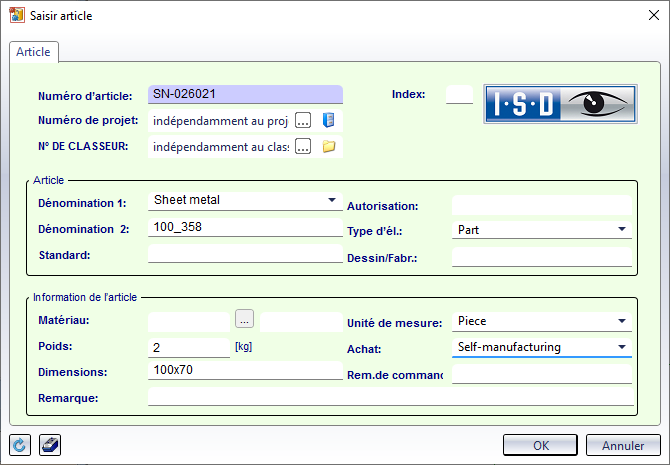This screenshot has height=465, width=670.
Task: Click the project binder icon
Action: [x=328, y=121]
